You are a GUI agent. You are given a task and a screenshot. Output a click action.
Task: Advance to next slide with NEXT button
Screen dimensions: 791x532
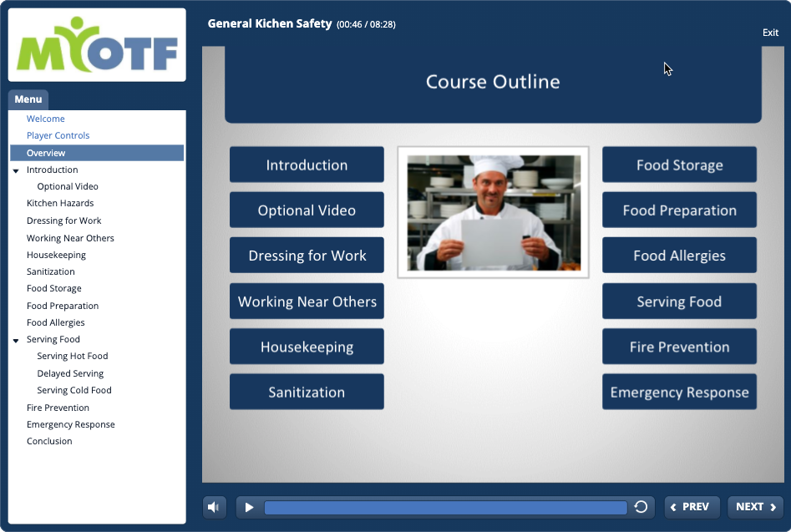tap(755, 507)
